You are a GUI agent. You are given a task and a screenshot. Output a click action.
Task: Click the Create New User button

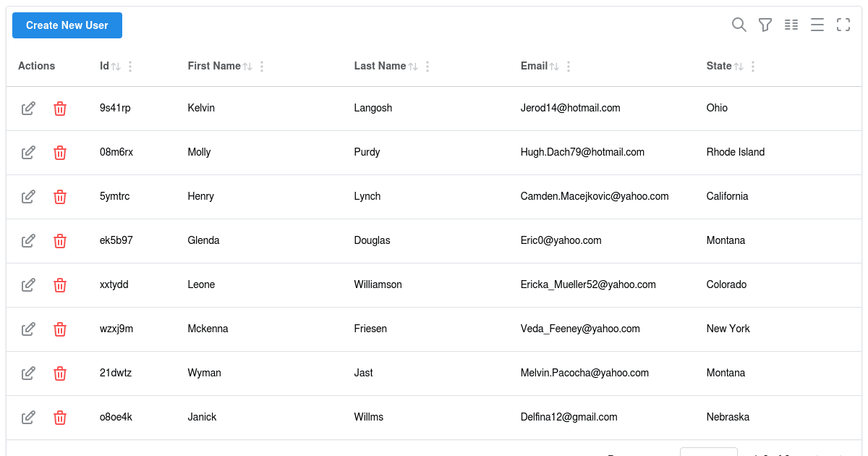coord(67,25)
